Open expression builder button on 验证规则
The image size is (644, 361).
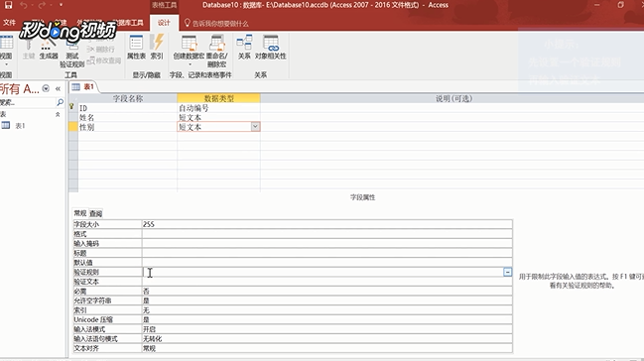click(x=508, y=272)
